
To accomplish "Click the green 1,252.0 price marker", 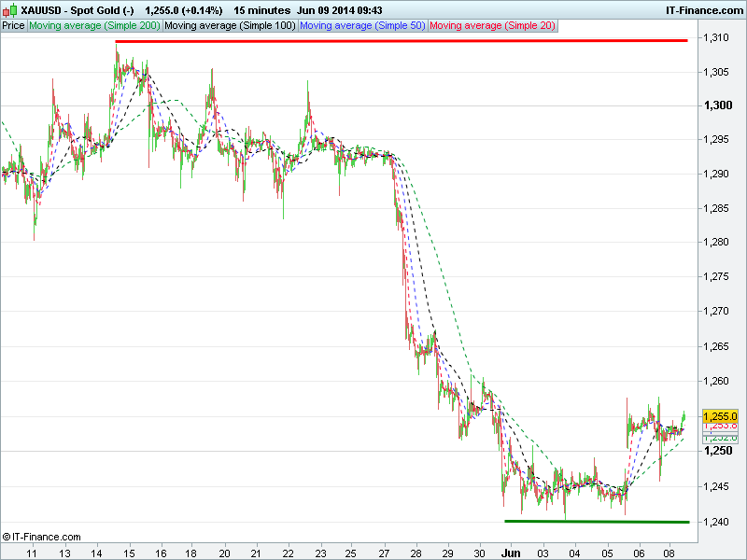I will [719, 438].
